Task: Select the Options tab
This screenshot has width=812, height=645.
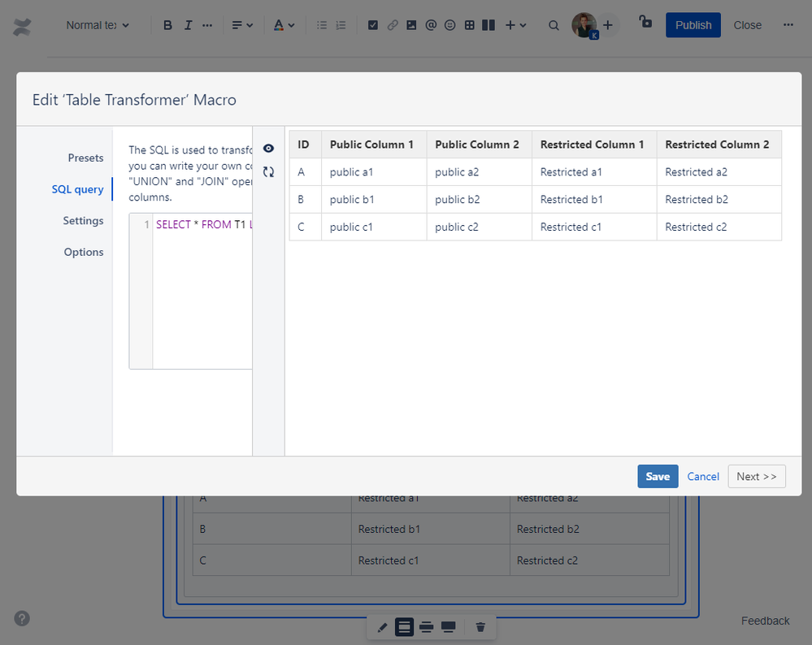Action: click(x=84, y=252)
